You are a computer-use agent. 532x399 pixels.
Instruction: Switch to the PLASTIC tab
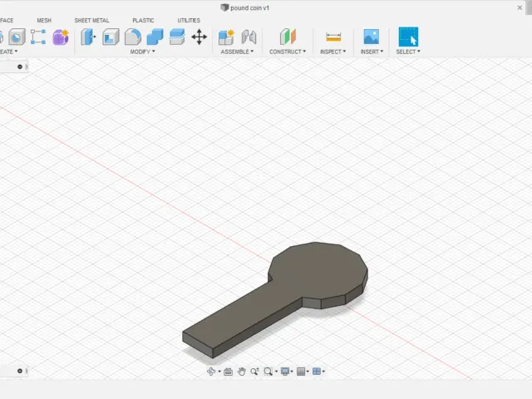[x=143, y=20]
